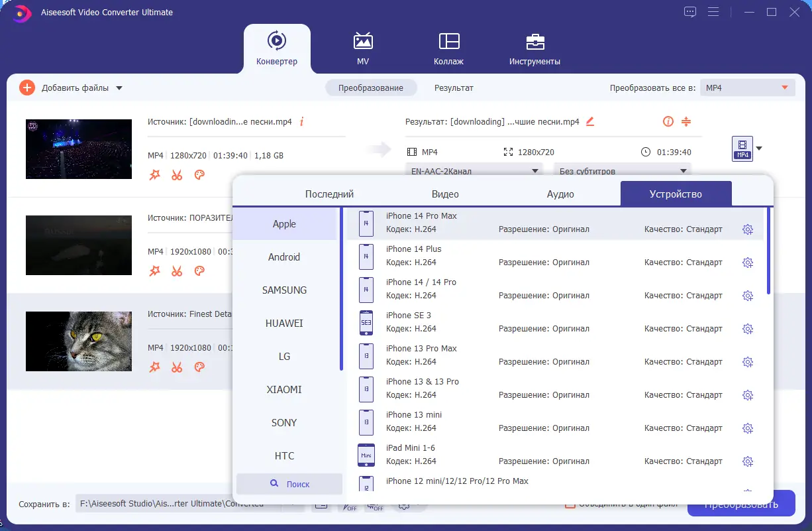Choose the iPhone 14 / 14 Pro preset

[555, 289]
